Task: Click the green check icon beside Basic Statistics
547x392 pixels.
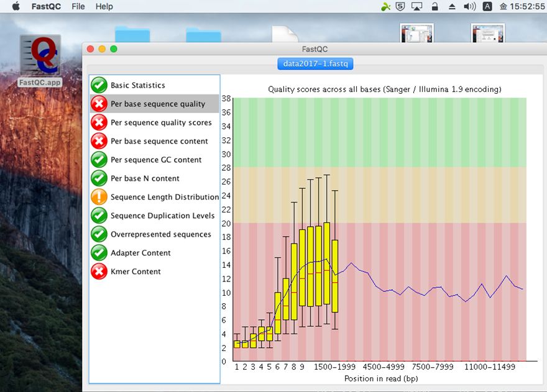Action: (x=99, y=85)
